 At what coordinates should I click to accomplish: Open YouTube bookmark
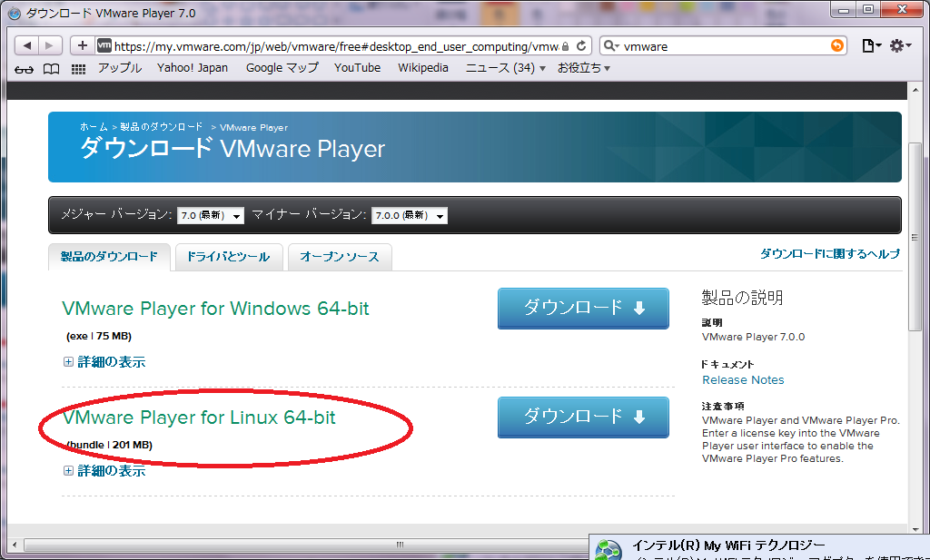[358, 68]
